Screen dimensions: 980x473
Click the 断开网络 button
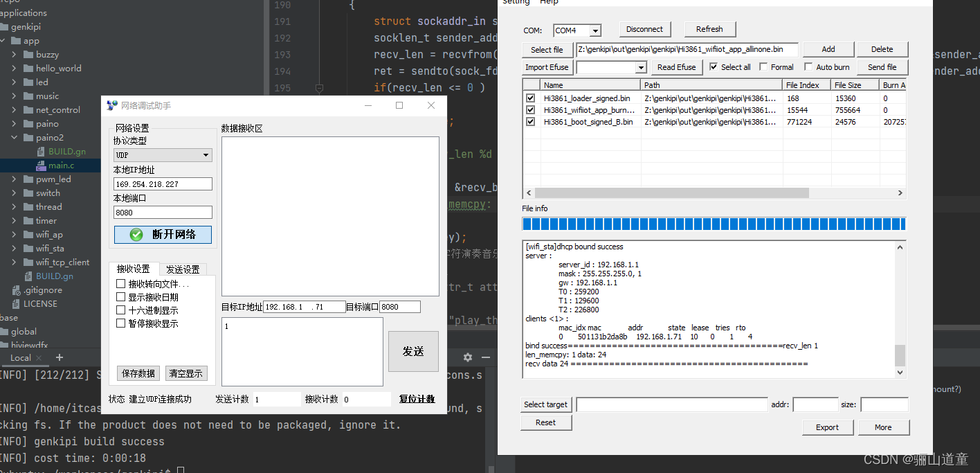[163, 235]
